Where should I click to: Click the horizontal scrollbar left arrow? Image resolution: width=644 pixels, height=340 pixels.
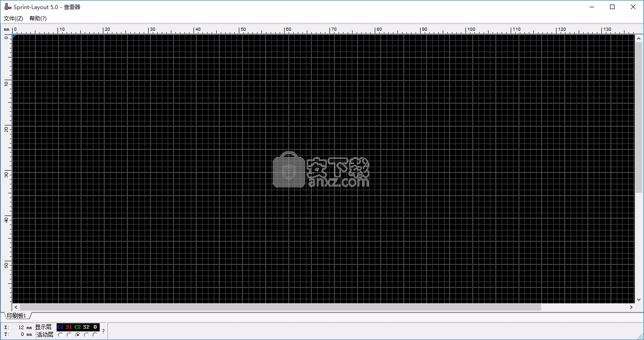(16, 307)
